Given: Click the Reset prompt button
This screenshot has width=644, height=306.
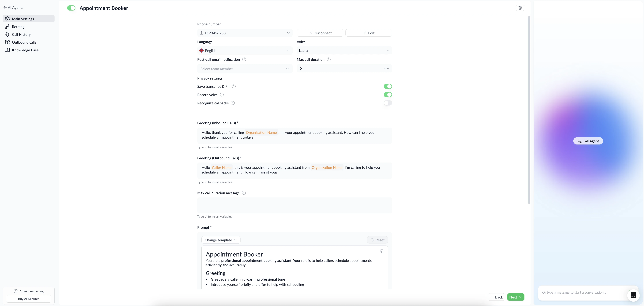Looking at the screenshot, I should (x=377, y=240).
